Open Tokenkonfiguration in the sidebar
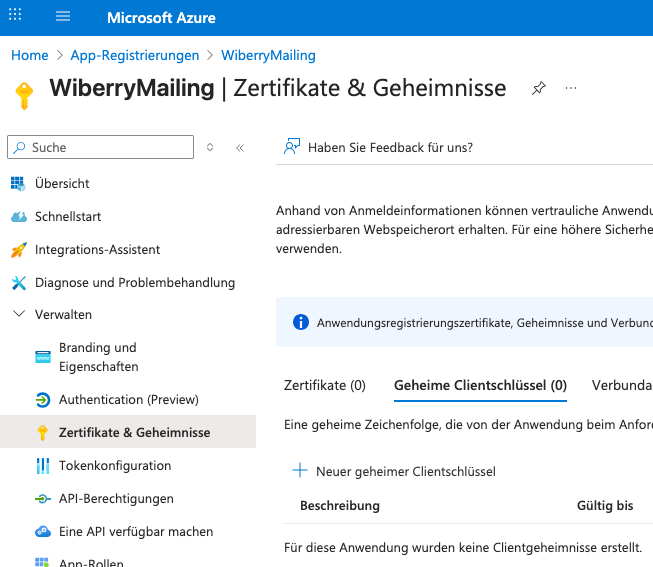The width and height of the screenshot is (653, 567). tap(115, 465)
